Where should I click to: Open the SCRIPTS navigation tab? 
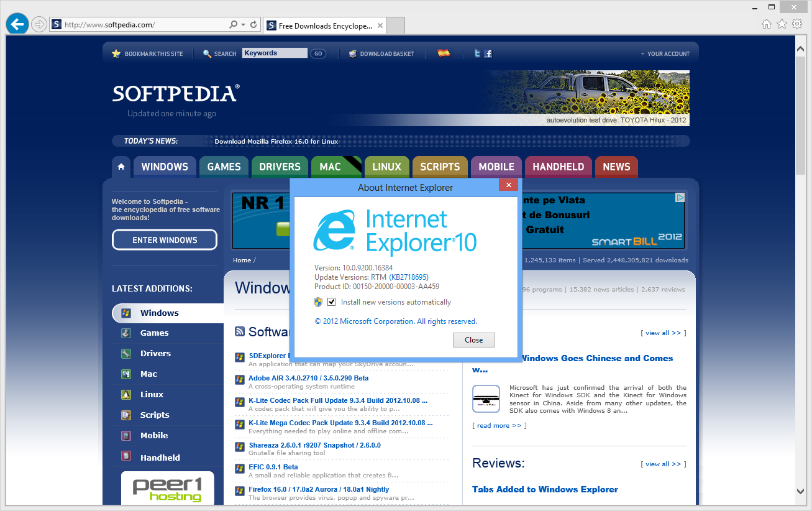(440, 167)
